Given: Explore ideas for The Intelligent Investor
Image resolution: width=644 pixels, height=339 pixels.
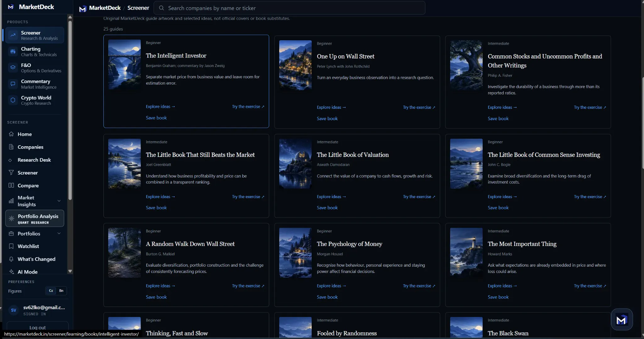Looking at the screenshot, I should coord(160,107).
